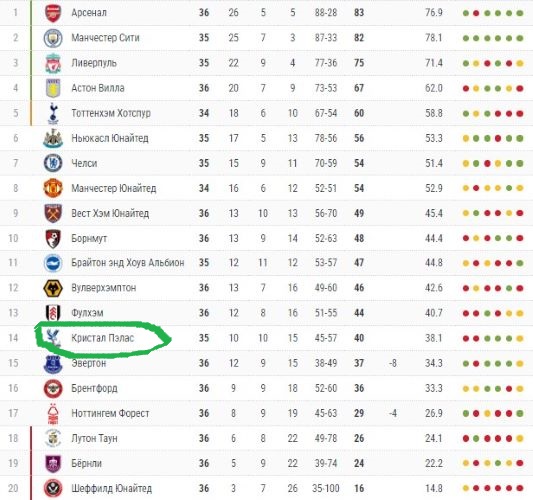
Task: Click the Arsenal club crest
Action: point(53,13)
